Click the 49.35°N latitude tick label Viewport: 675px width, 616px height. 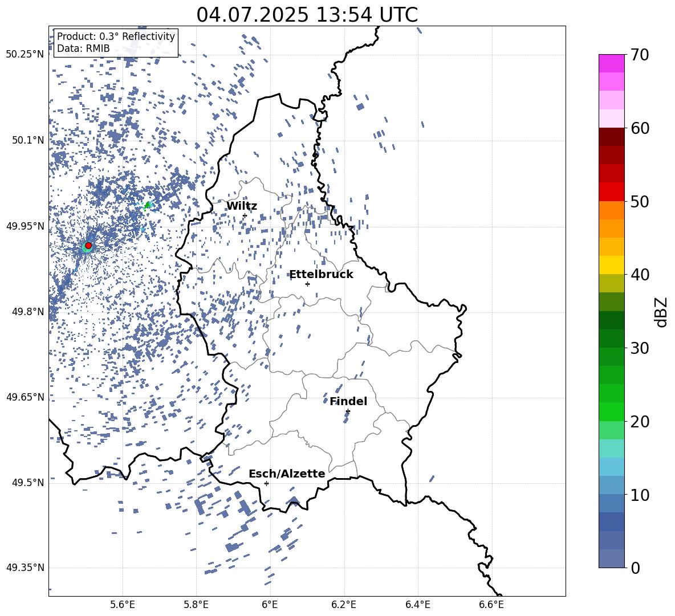point(25,568)
